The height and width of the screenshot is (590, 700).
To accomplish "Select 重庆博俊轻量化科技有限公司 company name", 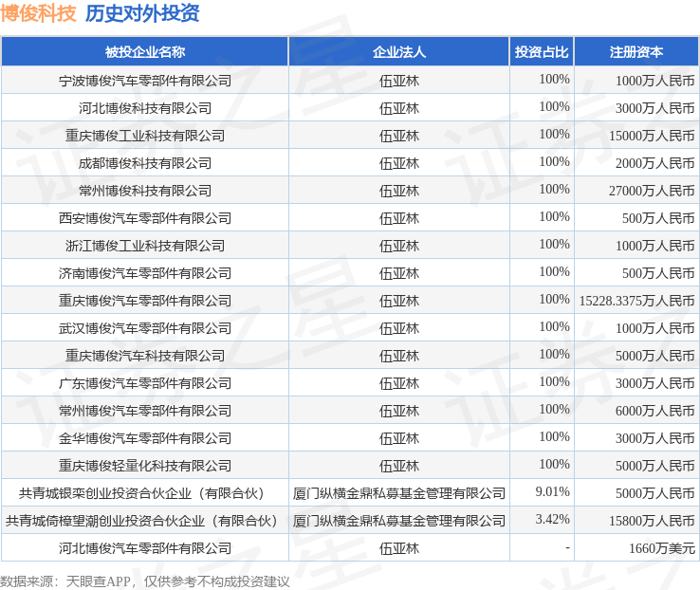I will click(145, 466).
